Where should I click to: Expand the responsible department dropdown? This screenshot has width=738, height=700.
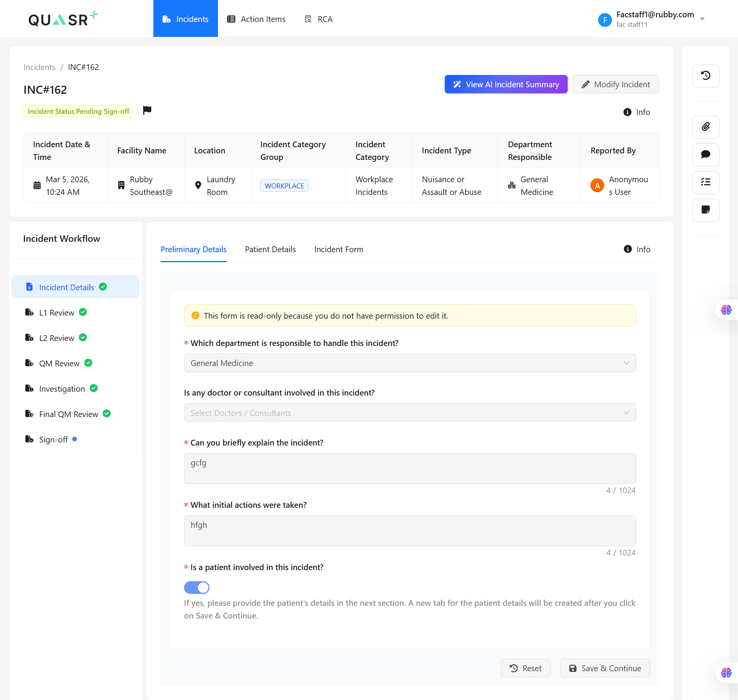point(409,363)
